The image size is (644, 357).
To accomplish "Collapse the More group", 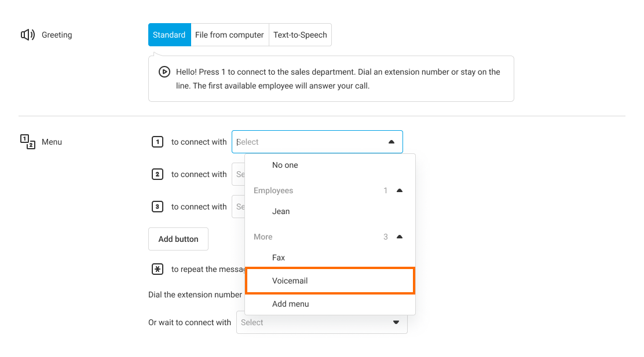I will pos(399,237).
